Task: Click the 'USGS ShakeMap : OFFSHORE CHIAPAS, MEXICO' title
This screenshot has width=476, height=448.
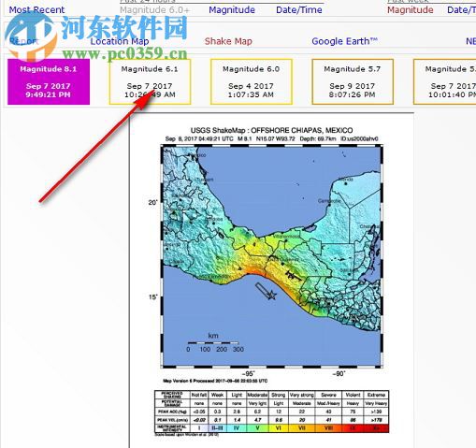Action: (271, 130)
